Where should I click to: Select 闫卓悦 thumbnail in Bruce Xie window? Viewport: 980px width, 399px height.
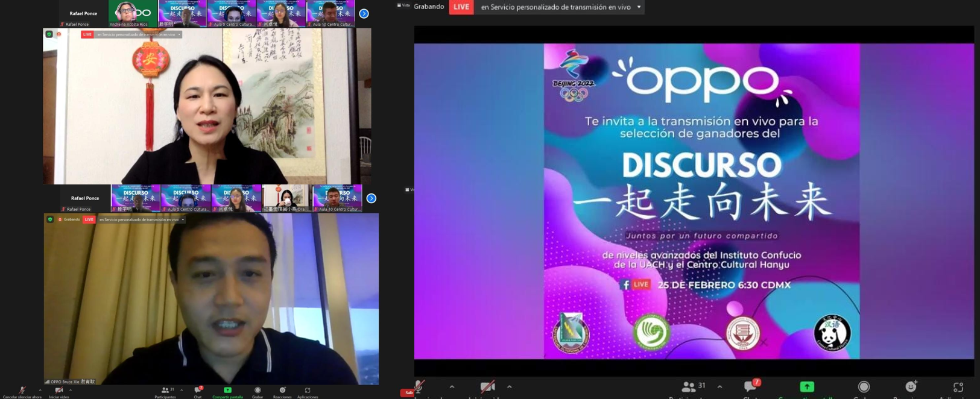[x=236, y=198]
